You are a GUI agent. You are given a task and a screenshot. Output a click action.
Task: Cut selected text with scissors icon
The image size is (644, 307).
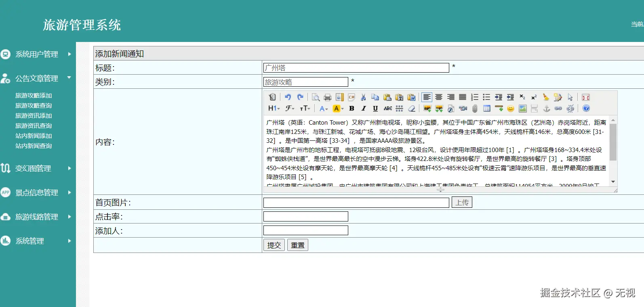click(363, 97)
